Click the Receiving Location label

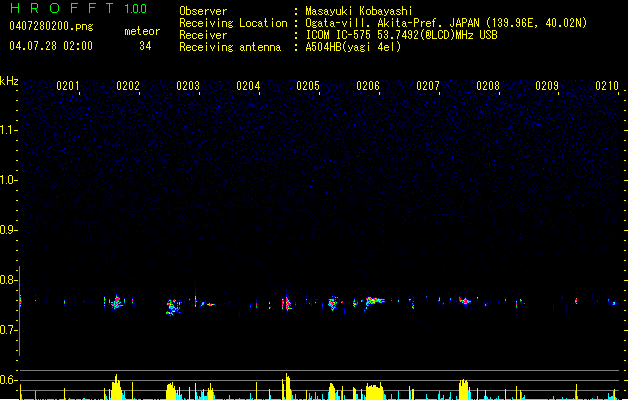233,23
